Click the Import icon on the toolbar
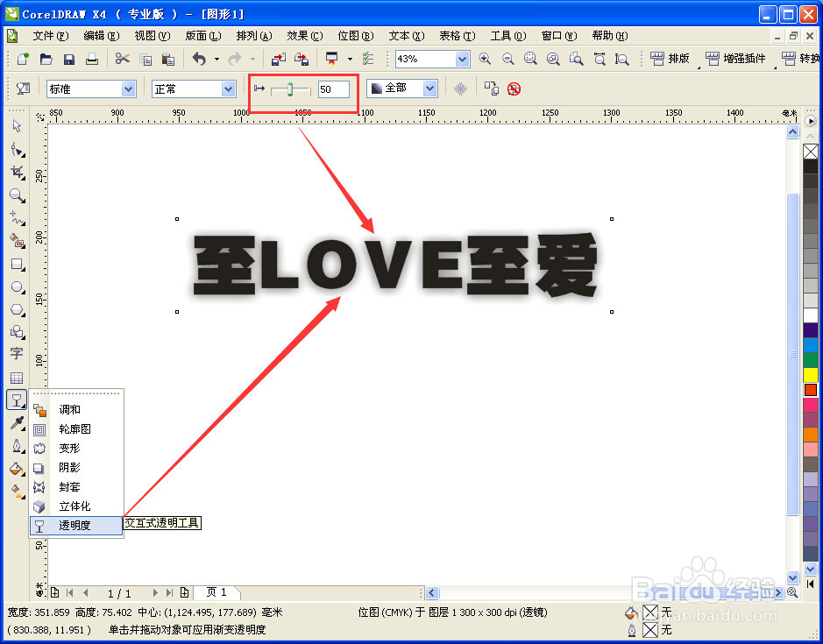The height and width of the screenshot is (644, 823). point(279,58)
